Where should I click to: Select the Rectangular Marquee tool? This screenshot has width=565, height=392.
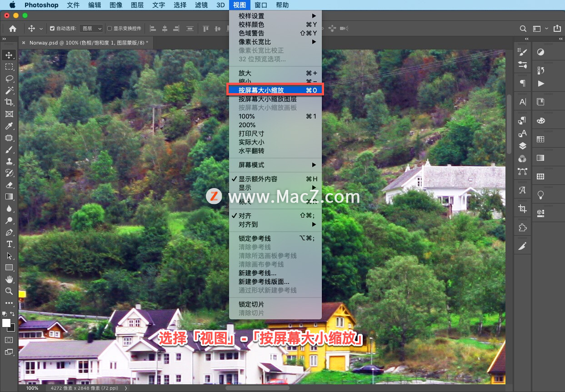click(9, 67)
